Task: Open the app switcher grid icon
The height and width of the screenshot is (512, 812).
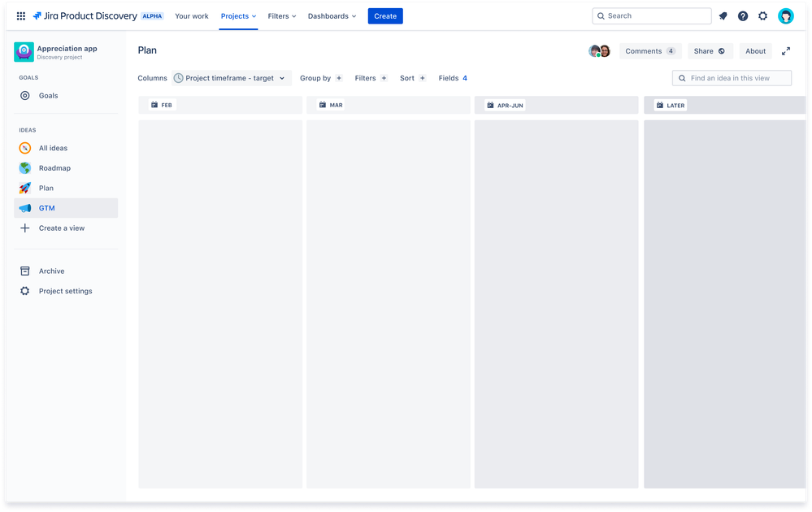Action: (20, 16)
